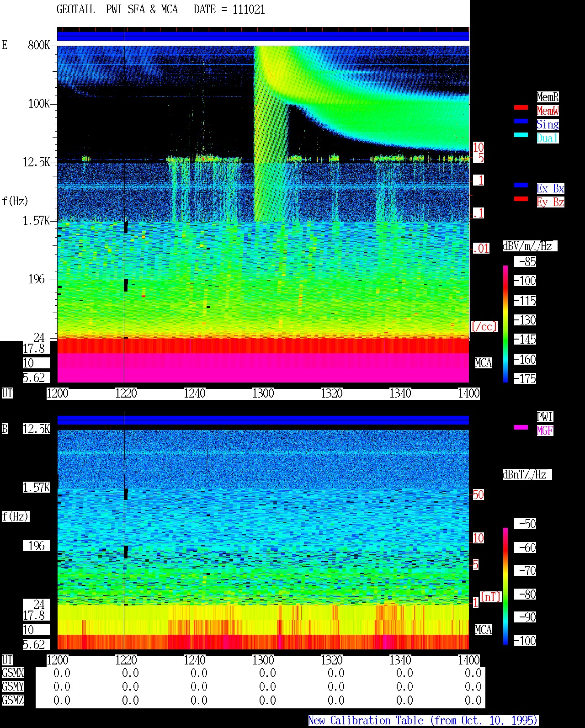585x728 pixels.
Task: Click the 1300 time tick under E panel
Action: coord(263,393)
